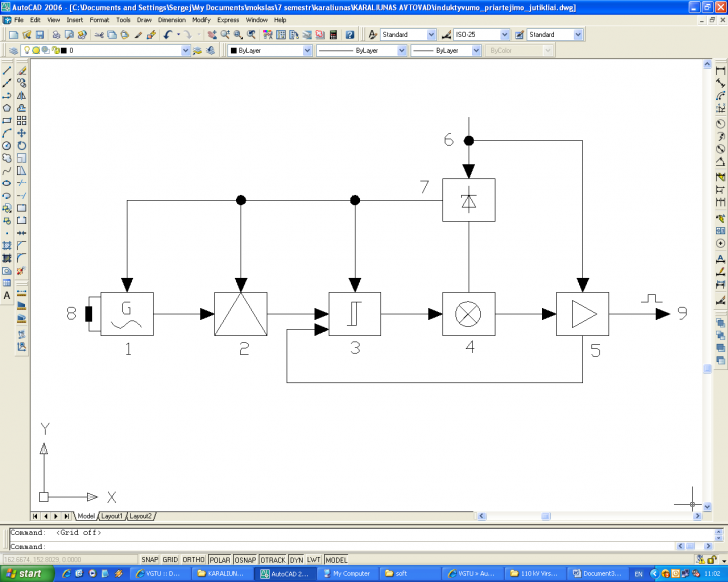Open the QuickCalc calculator icon
The image size is (728, 582).
(x=333, y=35)
